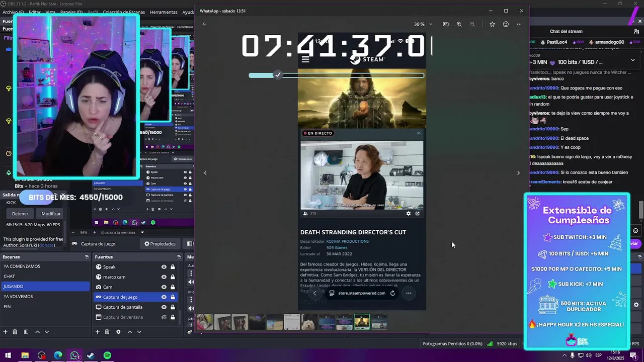React to the image with emoji button
Image resolution: width=644 pixels, height=362 pixels.
click(506, 24)
